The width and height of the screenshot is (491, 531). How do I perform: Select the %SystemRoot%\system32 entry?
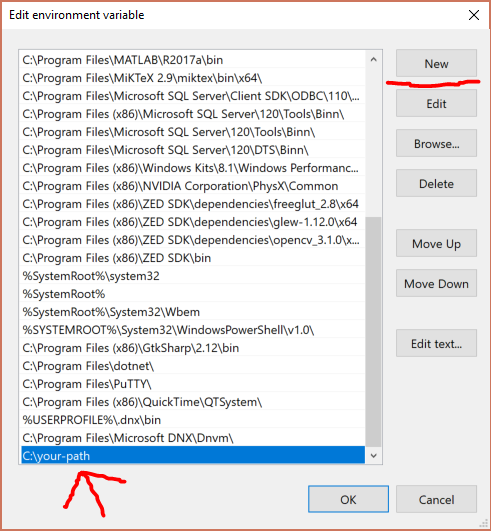192,276
